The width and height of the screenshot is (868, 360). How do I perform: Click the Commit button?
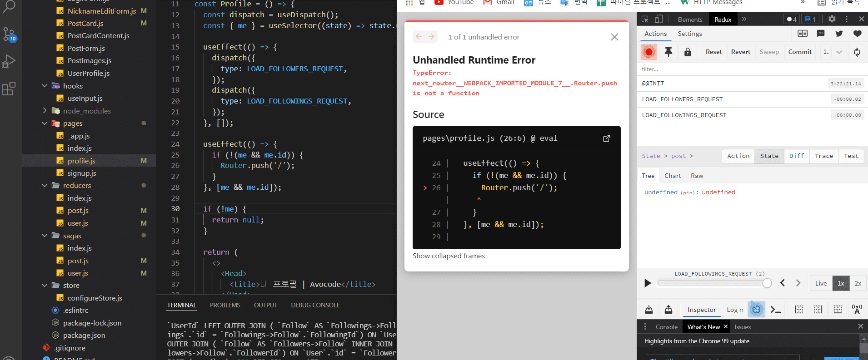pyautogui.click(x=800, y=52)
